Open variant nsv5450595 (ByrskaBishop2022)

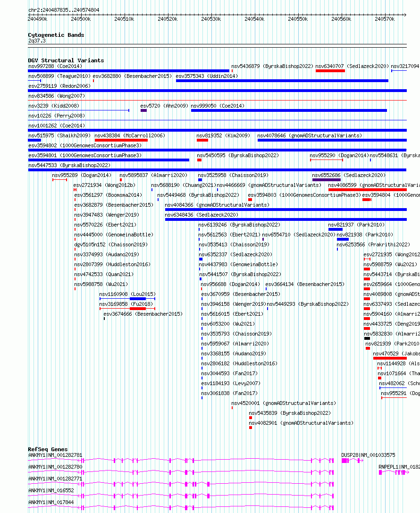tap(238, 155)
